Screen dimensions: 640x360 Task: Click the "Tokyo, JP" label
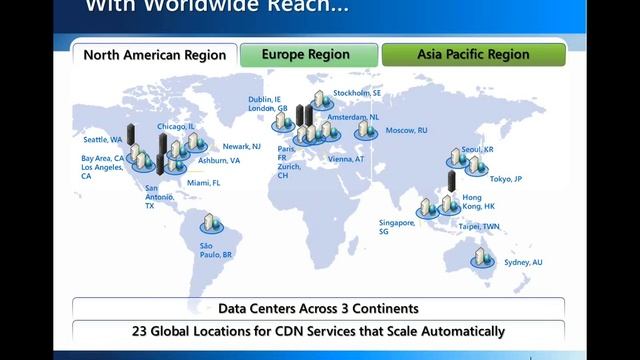(x=505, y=179)
